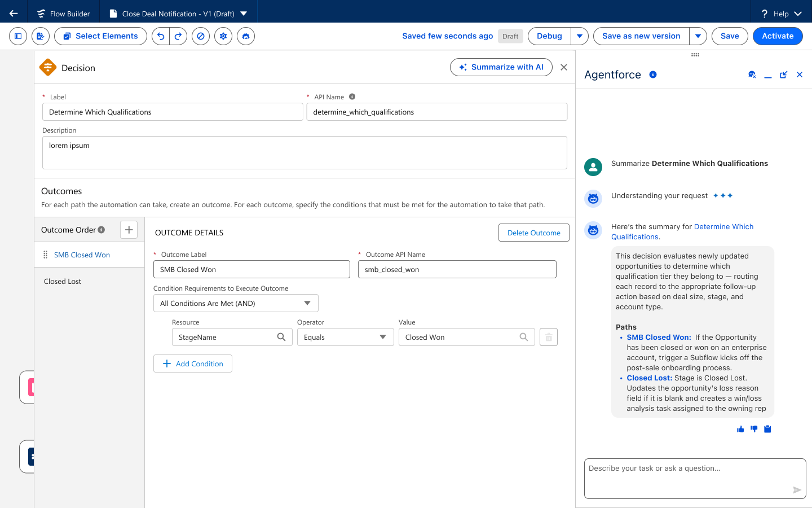This screenshot has height=508, width=812.
Task: Close the Decision panel
Action: click(x=564, y=67)
